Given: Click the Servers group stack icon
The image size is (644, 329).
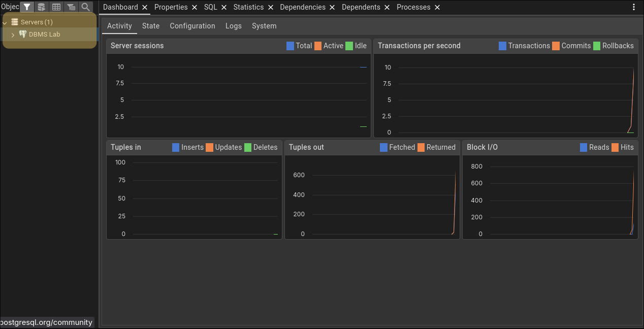Looking at the screenshot, I should tap(15, 22).
